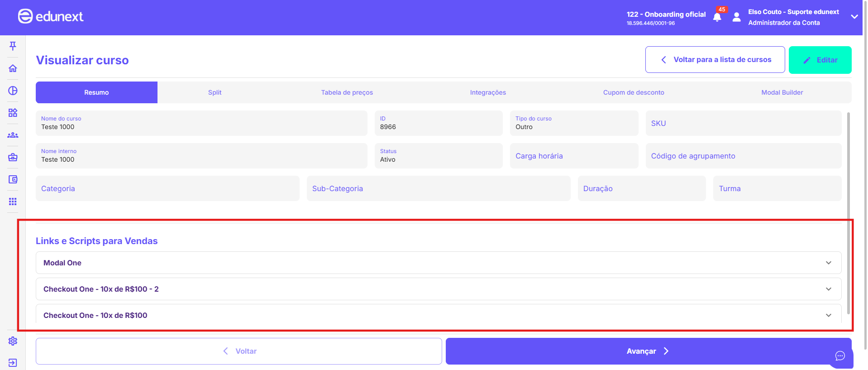Click the pin icon in the sidebar
This screenshot has width=868, height=370.
coord(13,46)
